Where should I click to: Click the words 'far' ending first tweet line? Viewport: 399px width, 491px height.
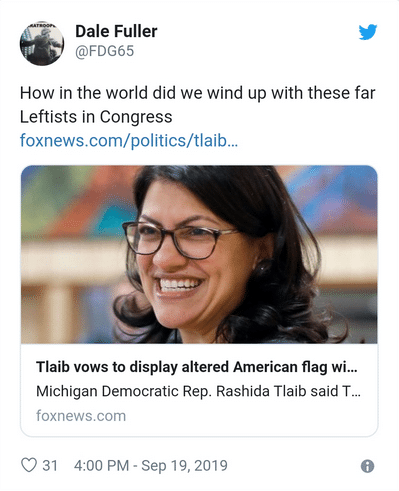pos(365,93)
